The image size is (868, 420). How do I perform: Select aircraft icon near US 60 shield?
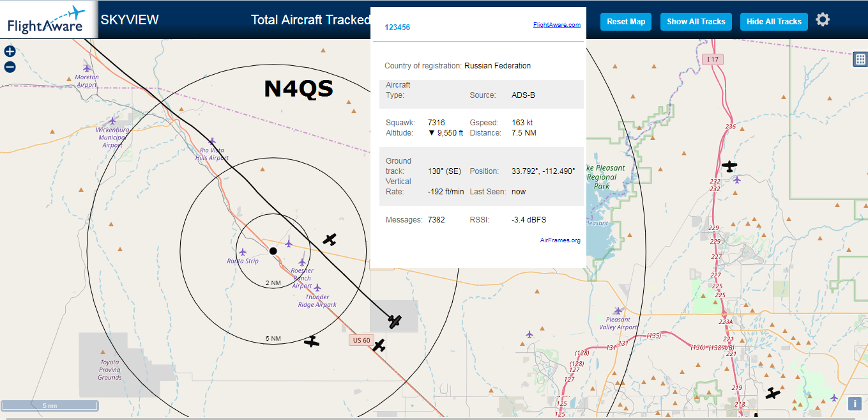[379, 346]
